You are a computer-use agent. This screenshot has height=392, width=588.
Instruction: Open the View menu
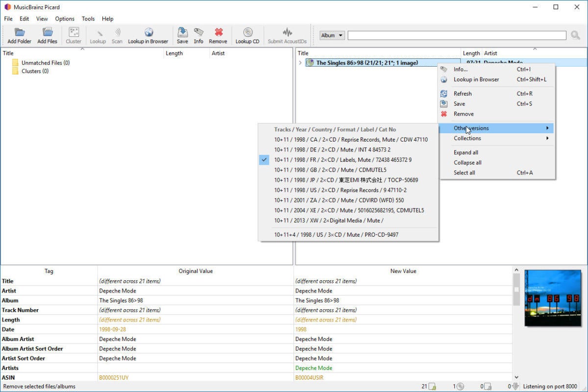tap(42, 19)
